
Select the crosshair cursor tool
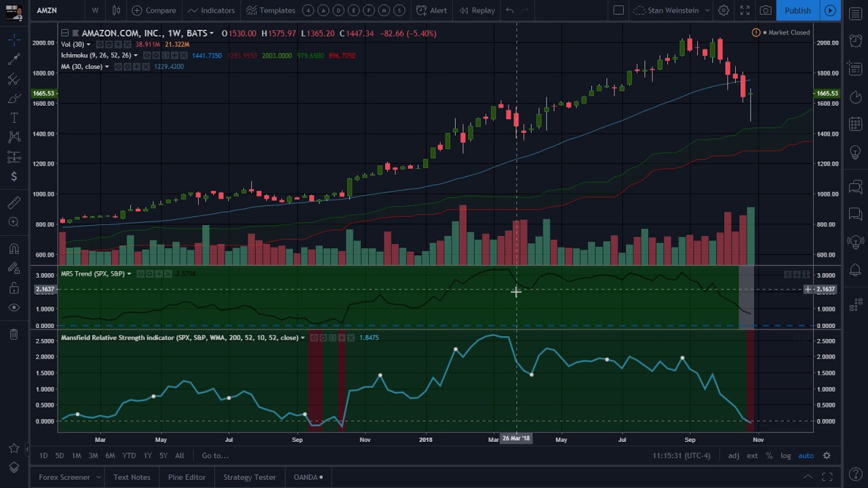point(14,40)
